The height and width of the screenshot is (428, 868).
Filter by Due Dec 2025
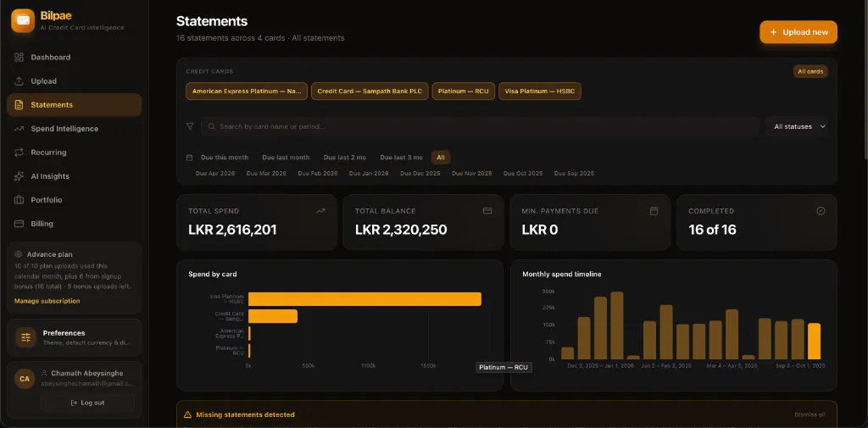coord(420,174)
